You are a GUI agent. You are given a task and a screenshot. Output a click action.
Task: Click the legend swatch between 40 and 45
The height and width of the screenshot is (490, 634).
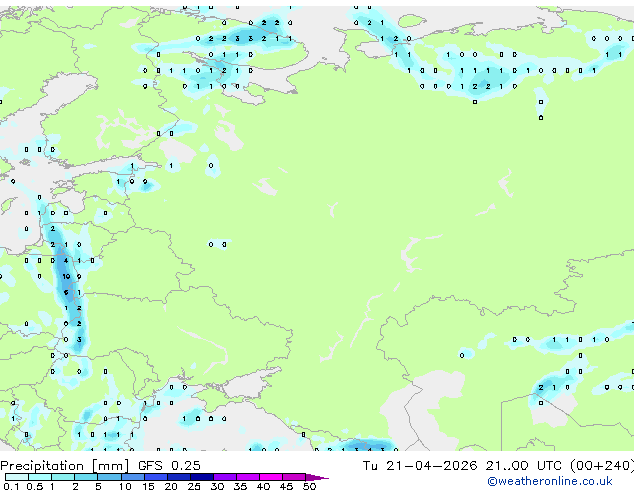271,477
